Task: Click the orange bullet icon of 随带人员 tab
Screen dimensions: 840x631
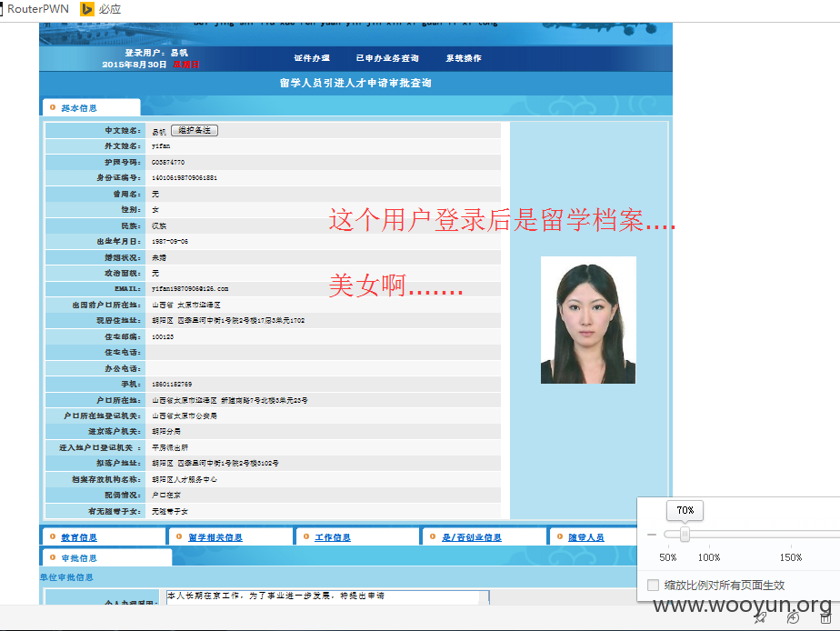Action: (x=559, y=536)
